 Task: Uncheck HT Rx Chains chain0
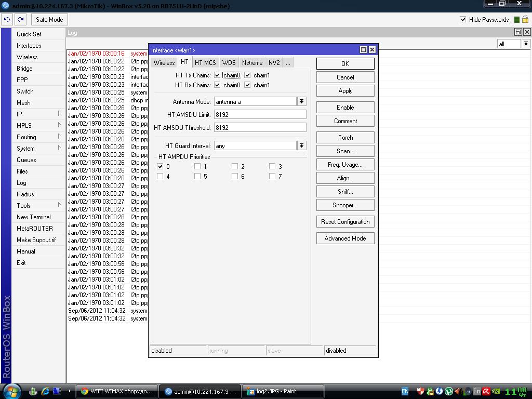point(217,85)
